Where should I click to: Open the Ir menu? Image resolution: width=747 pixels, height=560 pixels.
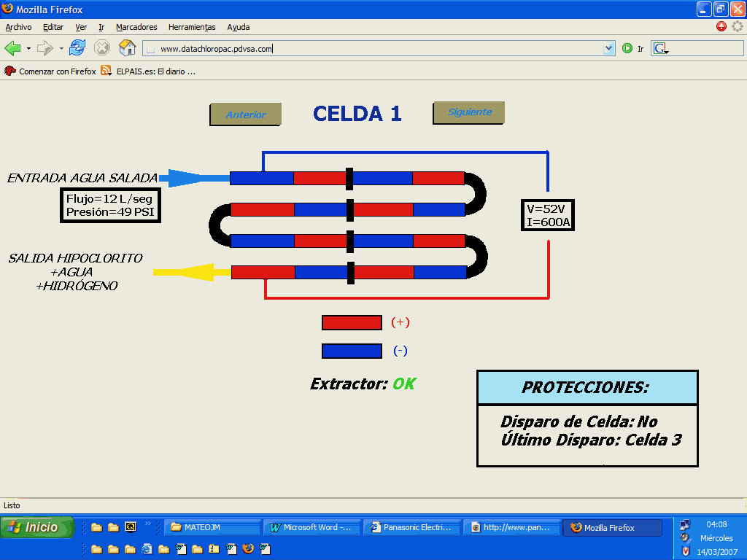coord(101,27)
